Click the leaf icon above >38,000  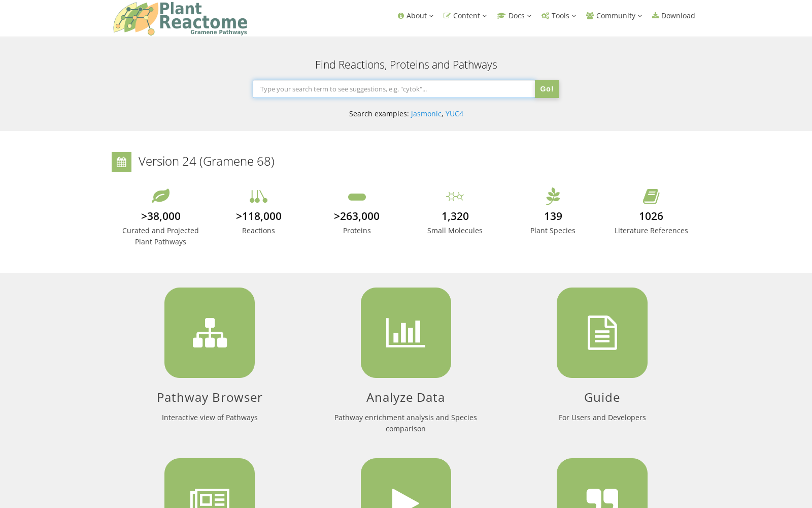click(160, 196)
